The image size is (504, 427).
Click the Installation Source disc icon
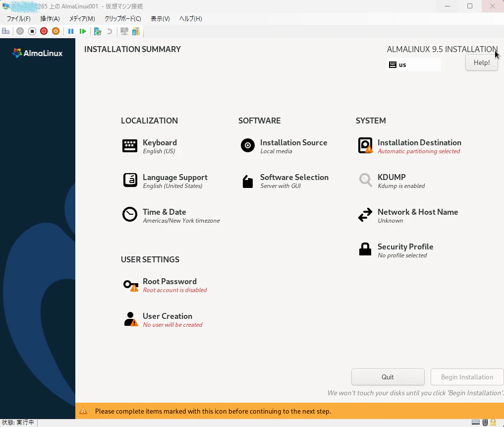pyautogui.click(x=247, y=145)
